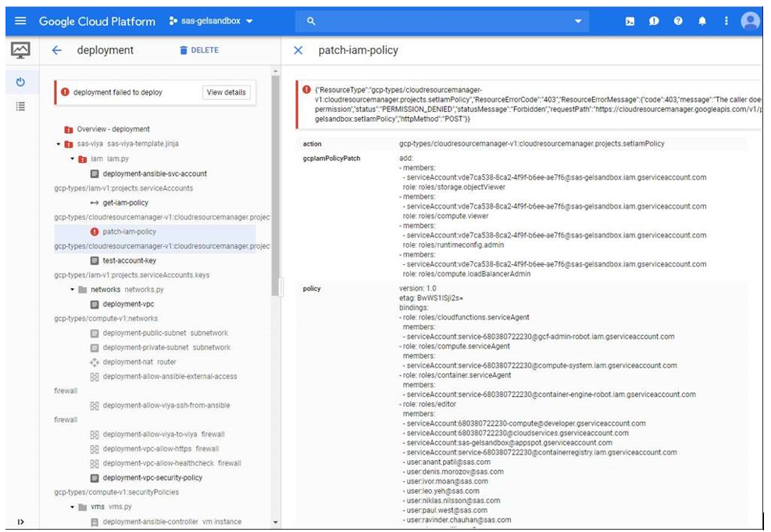This screenshot has height=532, width=771.
Task: Select deployment-vpc resource
Action: (x=128, y=305)
